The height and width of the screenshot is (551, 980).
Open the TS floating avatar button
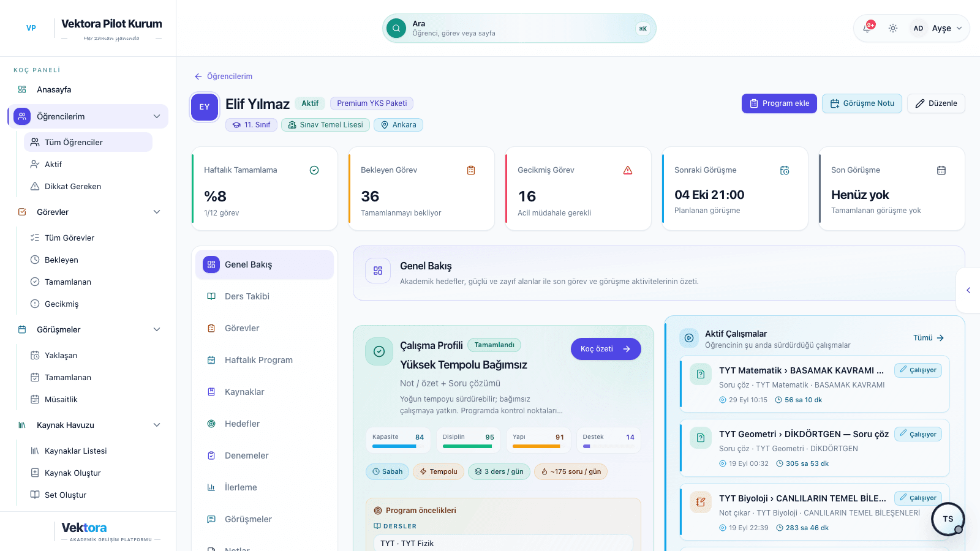[948, 519]
